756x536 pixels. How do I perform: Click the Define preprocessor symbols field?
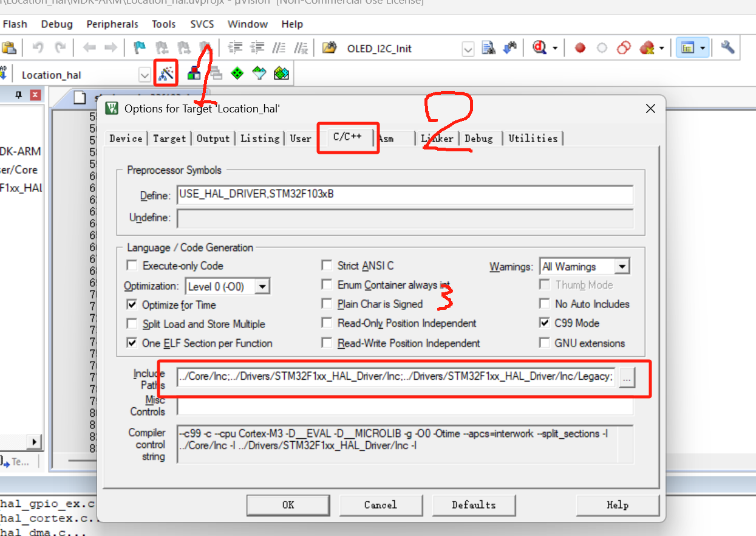405,195
